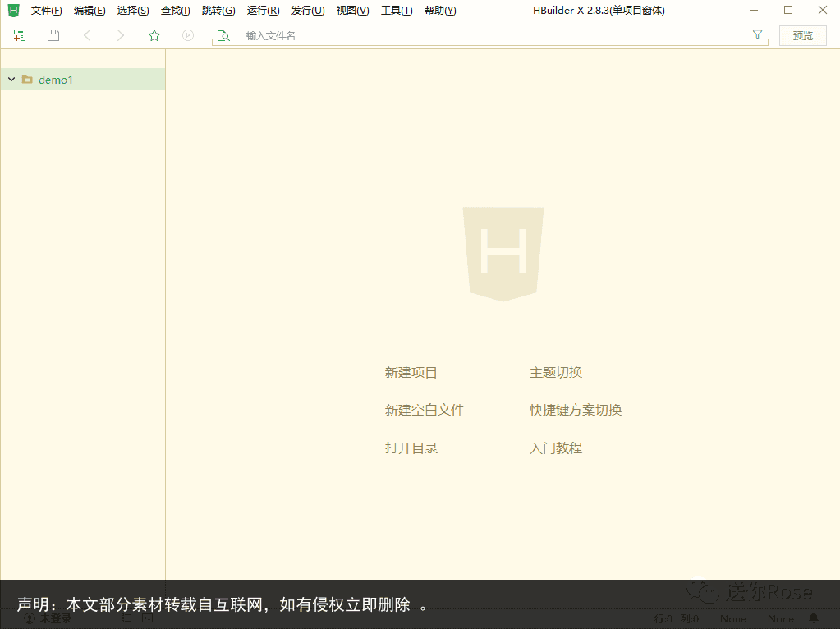This screenshot has height=629, width=840.
Task: Open the 查找(I) menu
Action: [x=175, y=11]
